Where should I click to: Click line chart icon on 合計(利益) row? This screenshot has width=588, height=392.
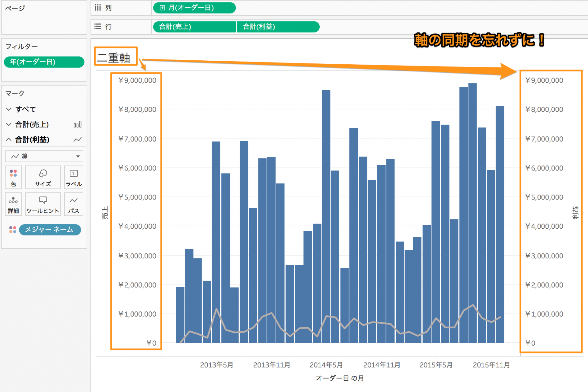point(77,140)
